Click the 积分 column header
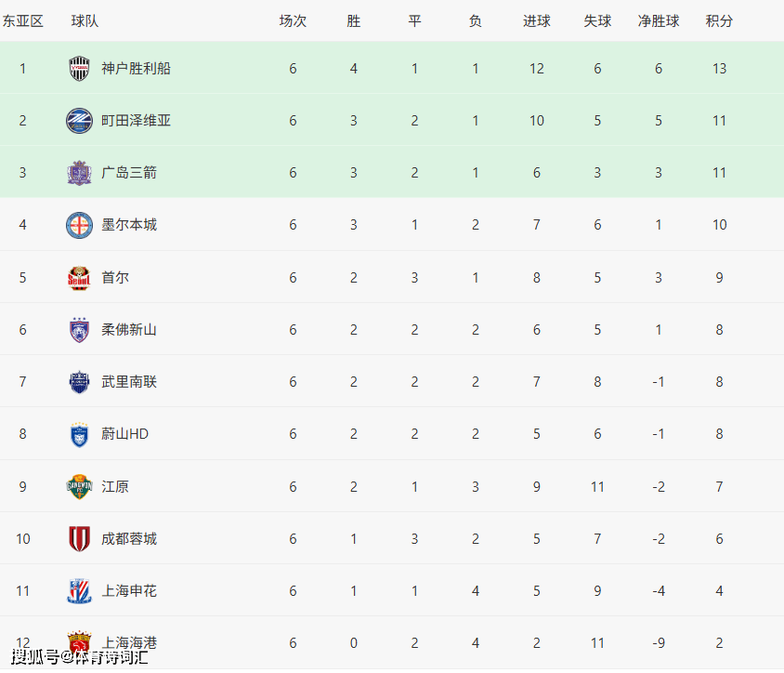Viewport: 784px width, 673px height. pos(719,20)
